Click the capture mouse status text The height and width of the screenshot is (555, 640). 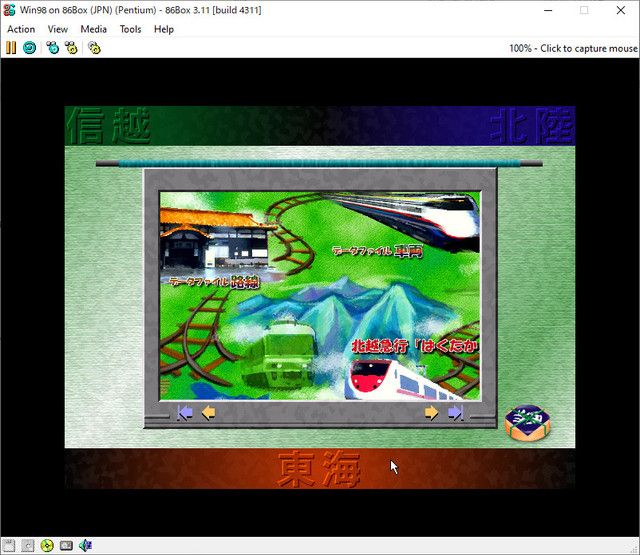573,49
